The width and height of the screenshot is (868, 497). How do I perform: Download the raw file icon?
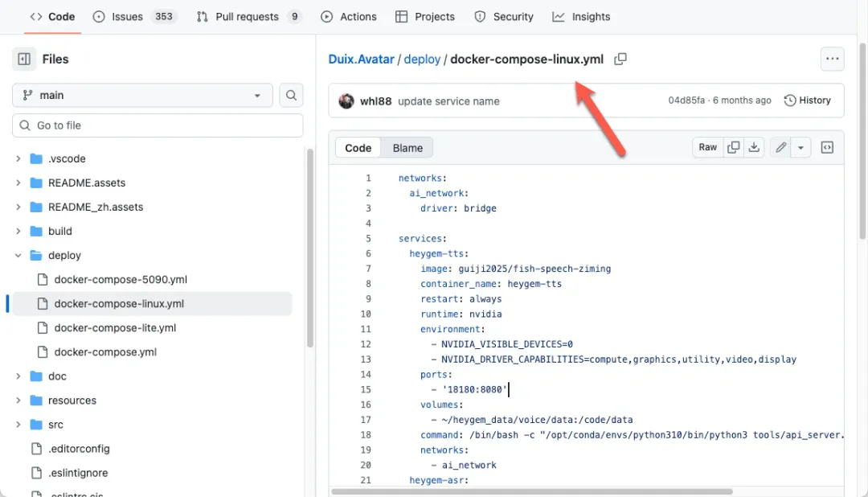[x=754, y=147]
